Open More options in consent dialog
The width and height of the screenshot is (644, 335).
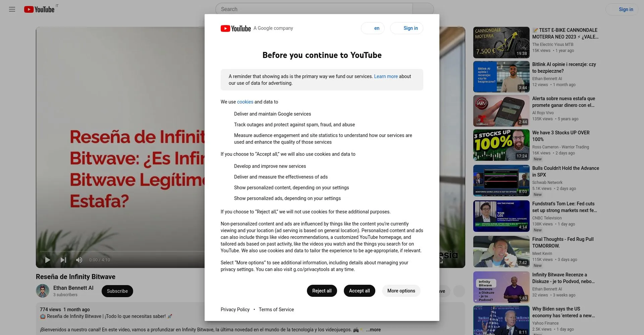pyautogui.click(x=401, y=291)
